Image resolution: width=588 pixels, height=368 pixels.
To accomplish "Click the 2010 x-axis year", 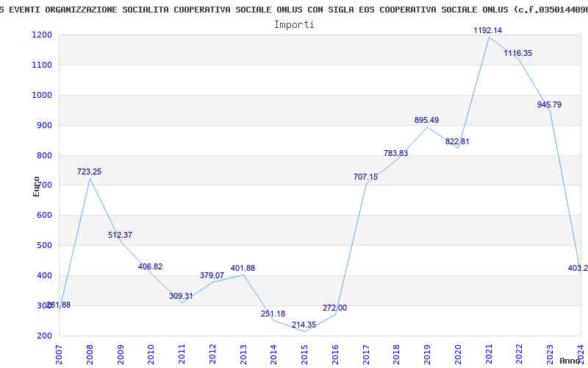I will (x=151, y=355).
